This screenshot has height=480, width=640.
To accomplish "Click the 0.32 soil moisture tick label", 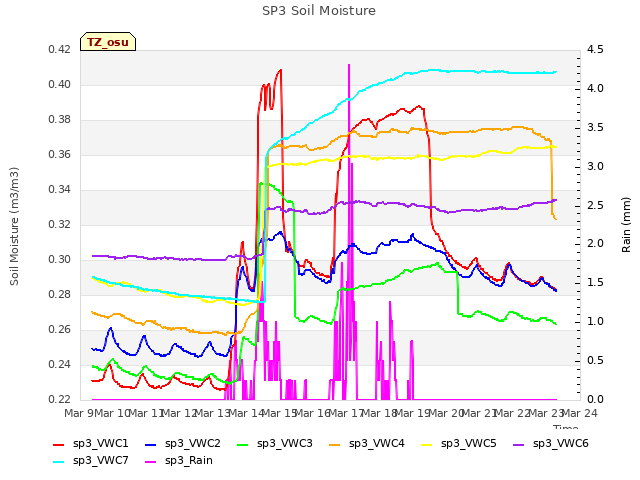I will point(60,224).
